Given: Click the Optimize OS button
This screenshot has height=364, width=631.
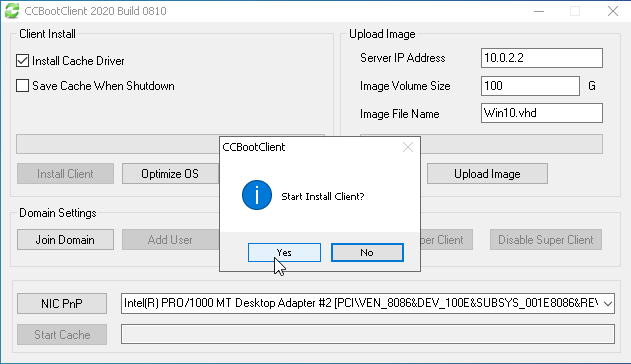Looking at the screenshot, I should click(170, 174).
